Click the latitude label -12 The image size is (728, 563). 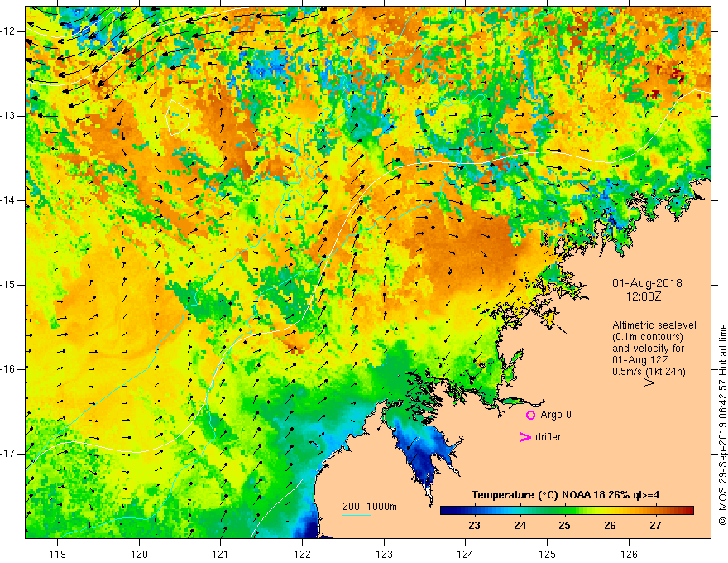pos(8,31)
